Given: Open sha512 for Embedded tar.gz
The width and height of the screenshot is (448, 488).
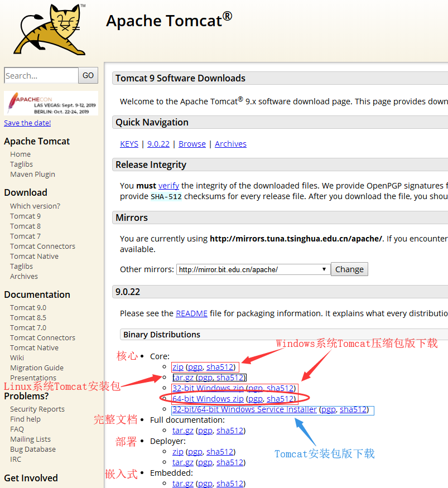Looking at the screenshot, I should pyautogui.click(x=230, y=484).
